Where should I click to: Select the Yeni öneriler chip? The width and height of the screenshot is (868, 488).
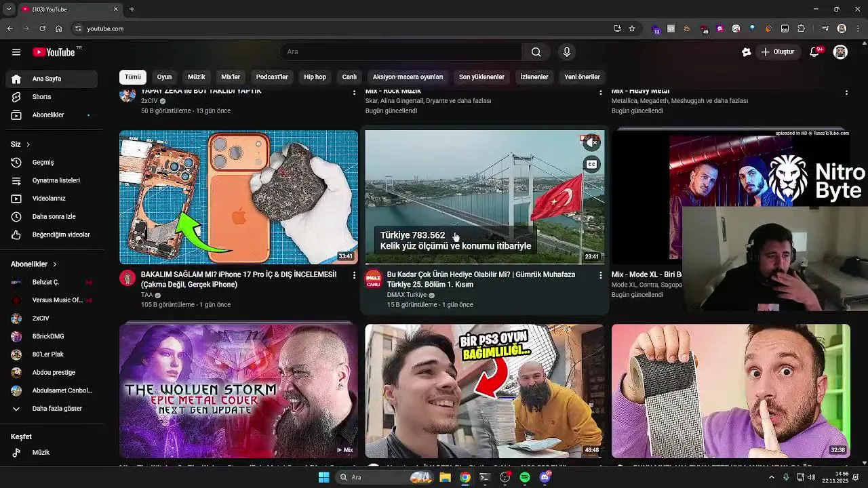[582, 77]
